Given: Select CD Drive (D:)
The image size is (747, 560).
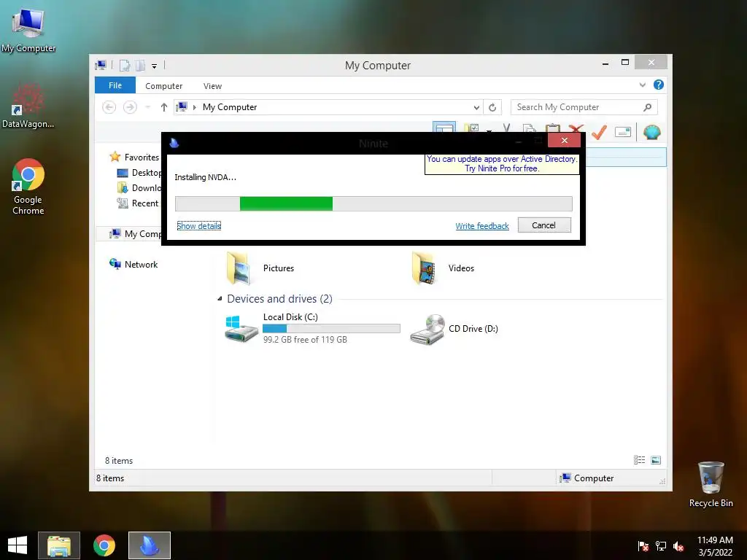Looking at the screenshot, I should [x=454, y=329].
